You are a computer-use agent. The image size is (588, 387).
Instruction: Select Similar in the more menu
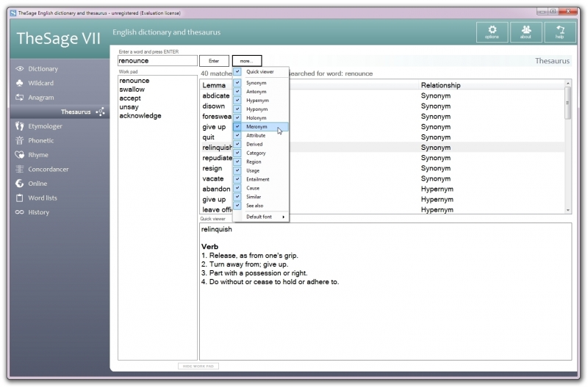tap(261, 197)
